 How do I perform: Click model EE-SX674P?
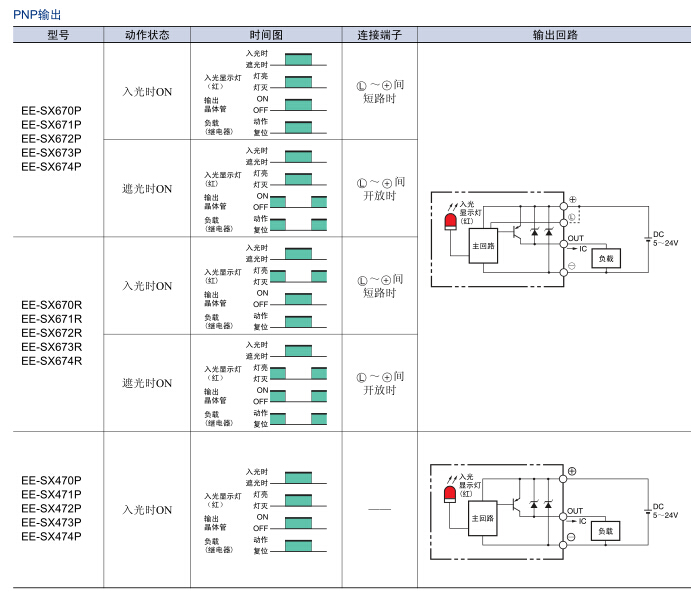point(52,167)
